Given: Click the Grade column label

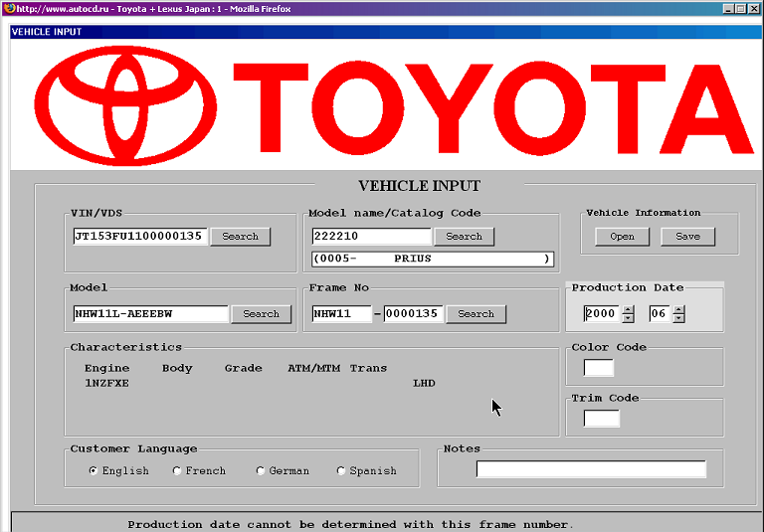Looking at the screenshot, I should (243, 368).
